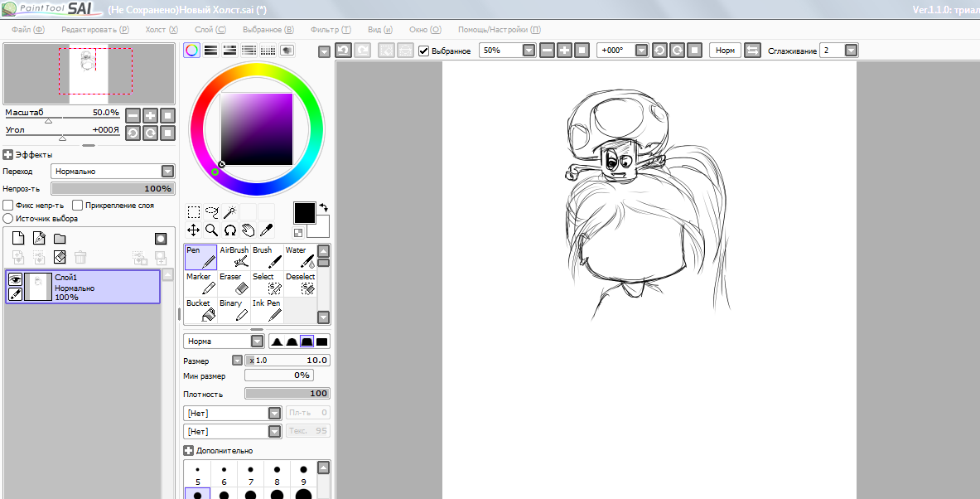Viewport: 980px width, 499px height.
Task: Pick the lasso selection tool
Action: point(212,212)
